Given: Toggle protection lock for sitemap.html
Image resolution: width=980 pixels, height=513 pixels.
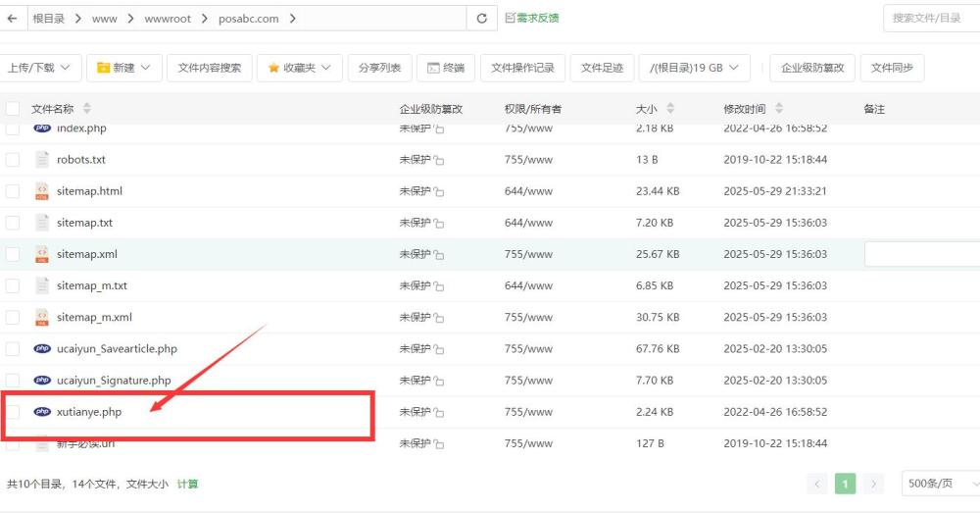Looking at the screenshot, I should [439, 191].
